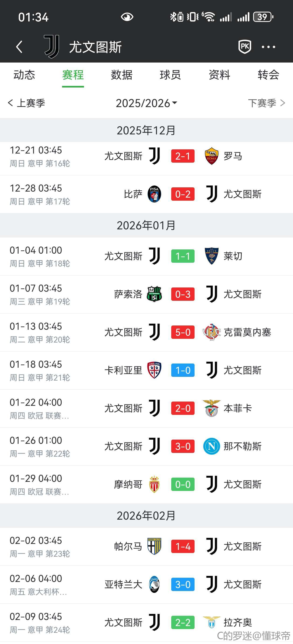Tap the back arrow in header
Viewport: 293px width, 644px height.
coord(19,47)
